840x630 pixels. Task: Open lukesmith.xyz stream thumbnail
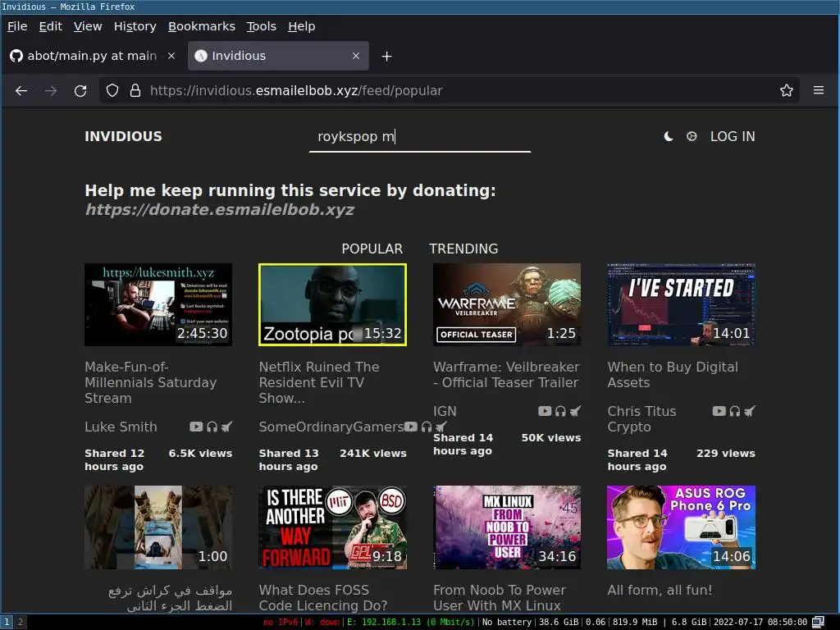tap(158, 305)
